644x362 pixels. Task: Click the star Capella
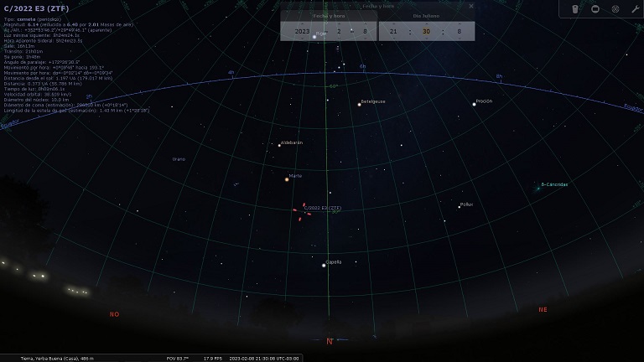(324, 265)
